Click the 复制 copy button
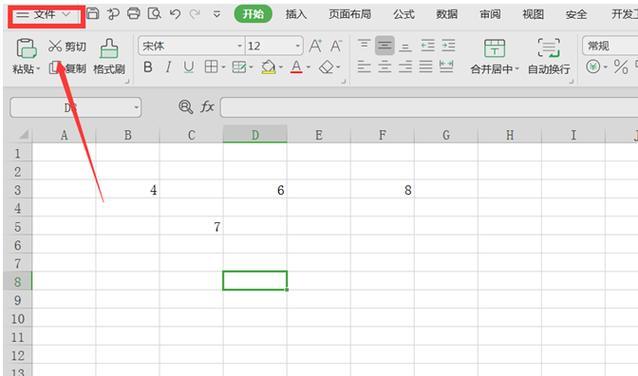This screenshot has width=638, height=376. pos(68,68)
